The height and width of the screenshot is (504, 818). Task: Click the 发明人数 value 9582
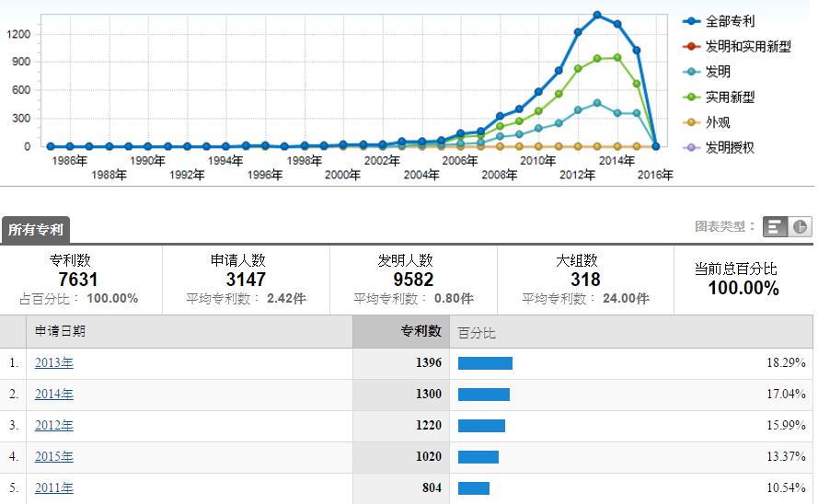(x=413, y=280)
